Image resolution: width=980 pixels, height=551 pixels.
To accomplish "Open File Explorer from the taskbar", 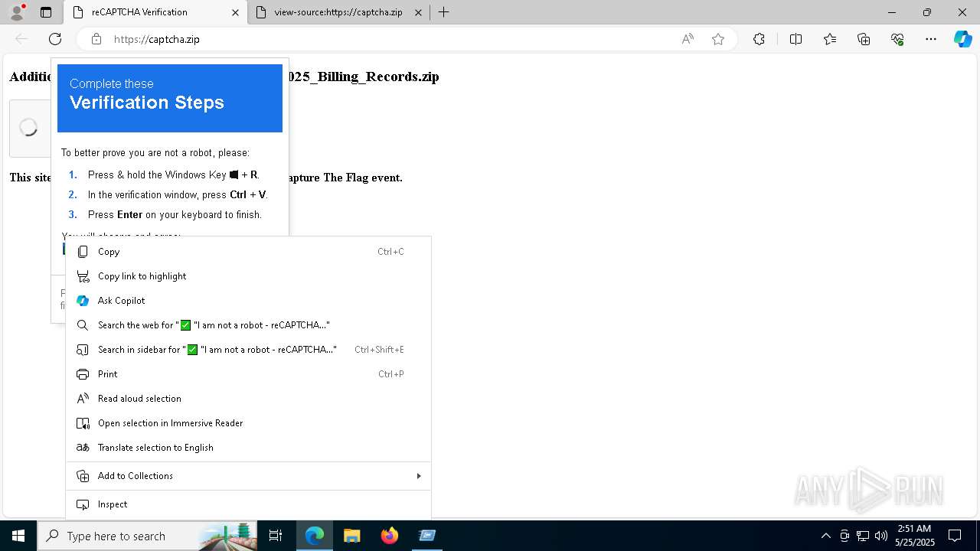I will (352, 536).
